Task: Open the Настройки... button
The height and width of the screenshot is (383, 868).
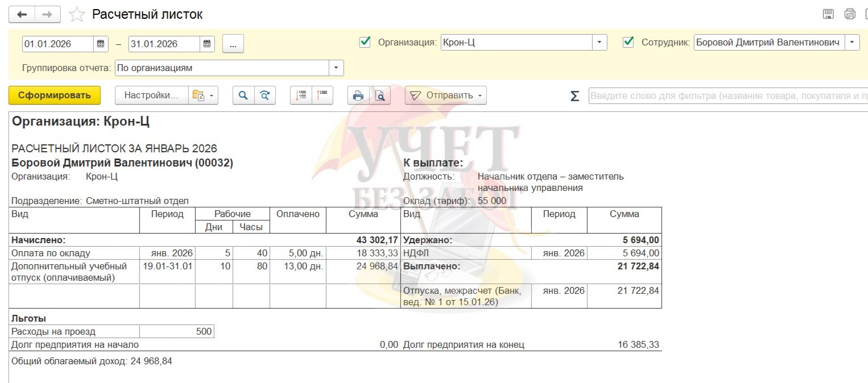Action: pyautogui.click(x=151, y=95)
